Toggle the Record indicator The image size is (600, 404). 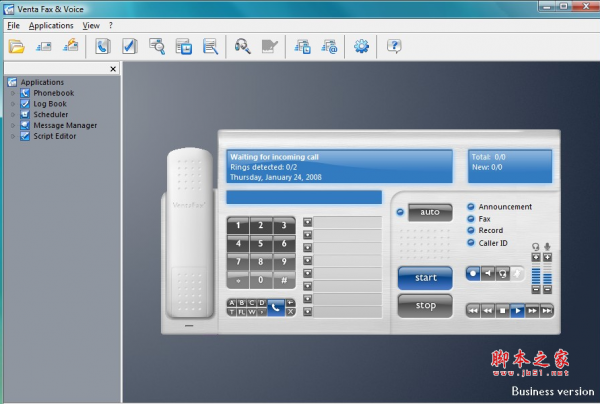(471, 230)
